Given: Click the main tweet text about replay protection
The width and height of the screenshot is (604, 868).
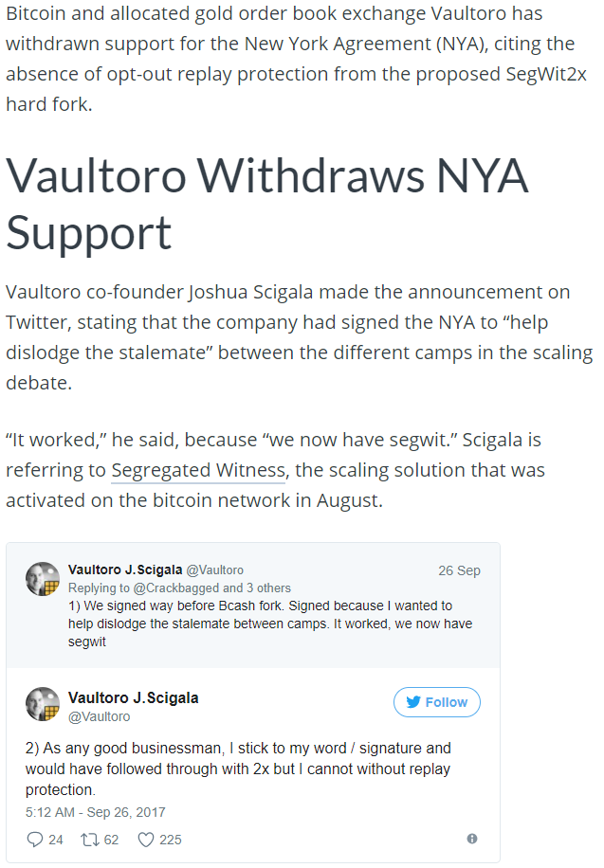Looking at the screenshot, I should 238,769.
